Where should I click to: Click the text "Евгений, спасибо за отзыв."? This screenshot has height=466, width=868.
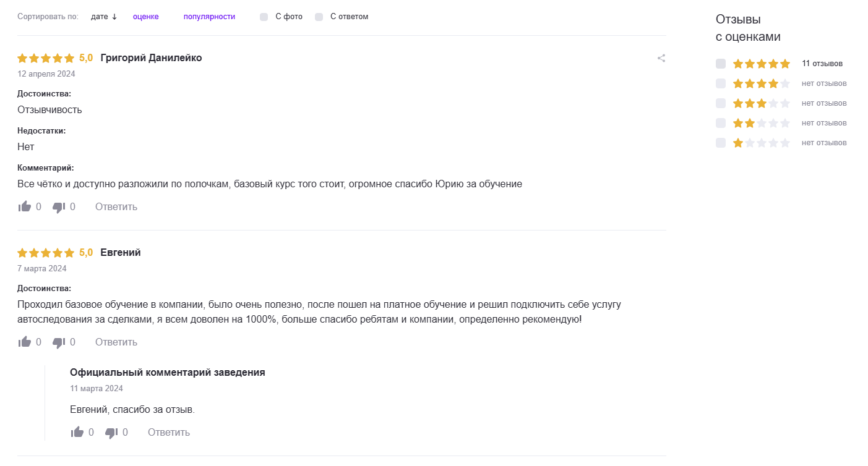132,410
